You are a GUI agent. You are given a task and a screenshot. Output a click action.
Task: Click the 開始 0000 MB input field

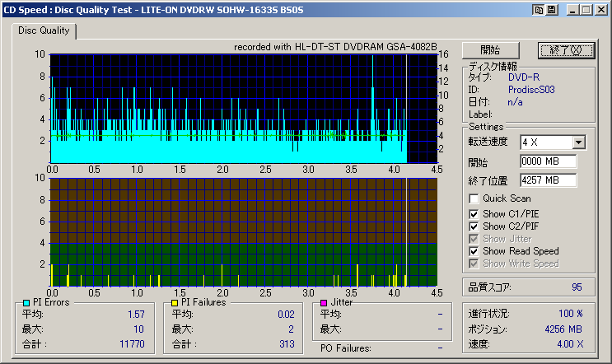coord(548,161)
